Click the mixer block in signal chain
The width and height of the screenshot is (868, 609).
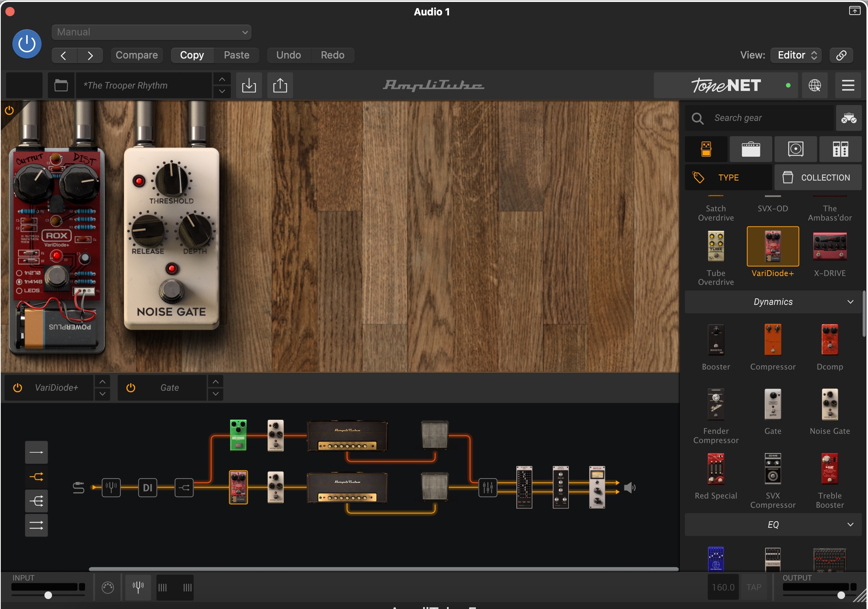coord(487,488)
